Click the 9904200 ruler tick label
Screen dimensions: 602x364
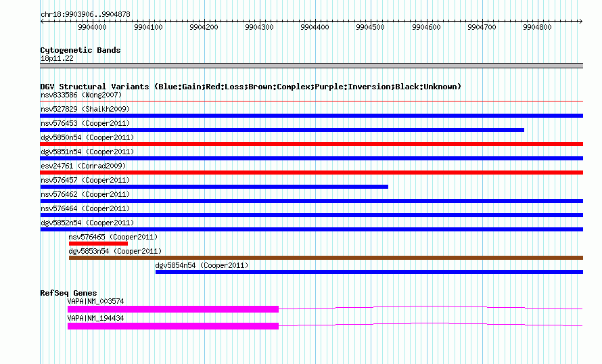(204, 27)
